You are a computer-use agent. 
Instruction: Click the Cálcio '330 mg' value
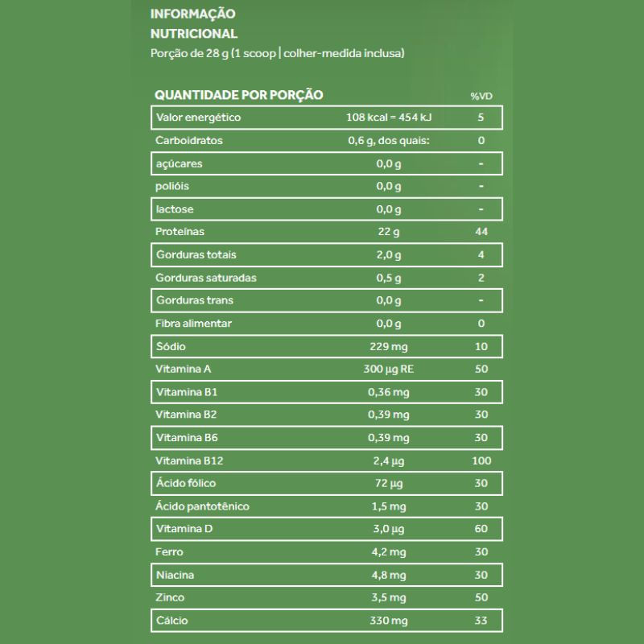pyautogui.click(x=389, y=621)
